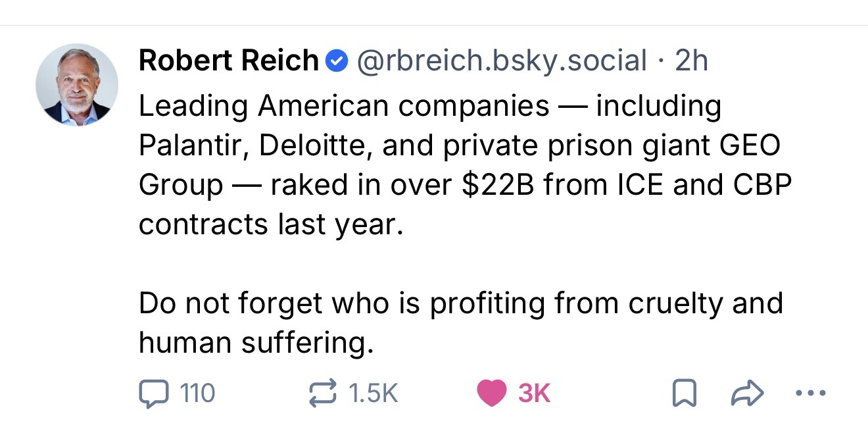
Task: Click the blue verified checkmark badge
Action: [337, 61]
